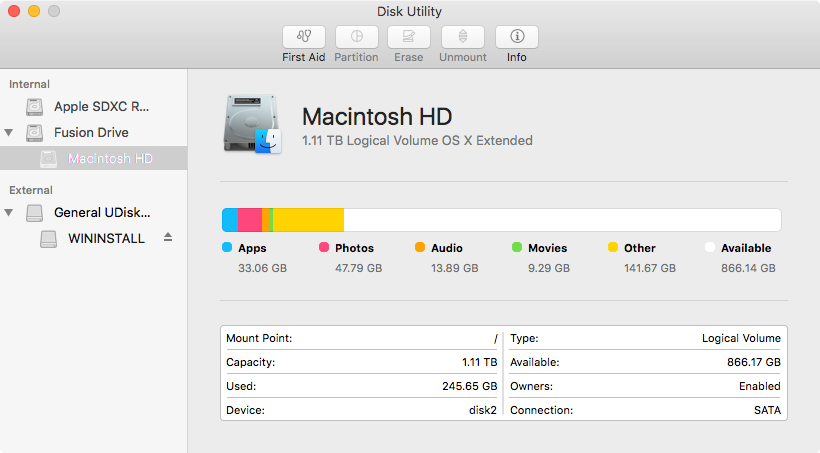The height and width of the screenshot is (453, 820).
Task: Click the Mount Point row label
Action: point(259,338)
